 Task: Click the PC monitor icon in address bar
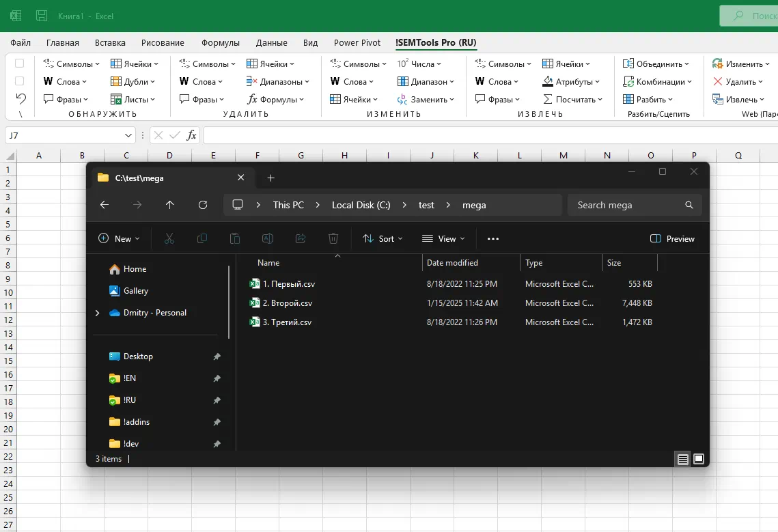[238, 204]
